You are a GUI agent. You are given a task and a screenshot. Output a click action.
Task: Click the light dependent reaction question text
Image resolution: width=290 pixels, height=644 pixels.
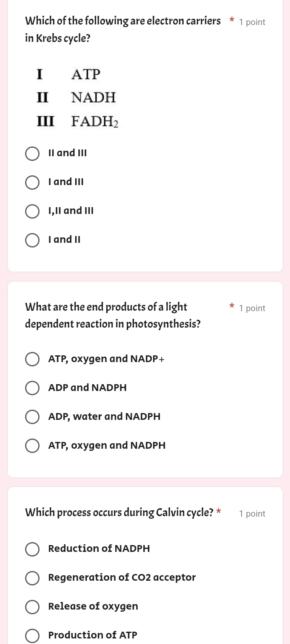pos(113,315)
